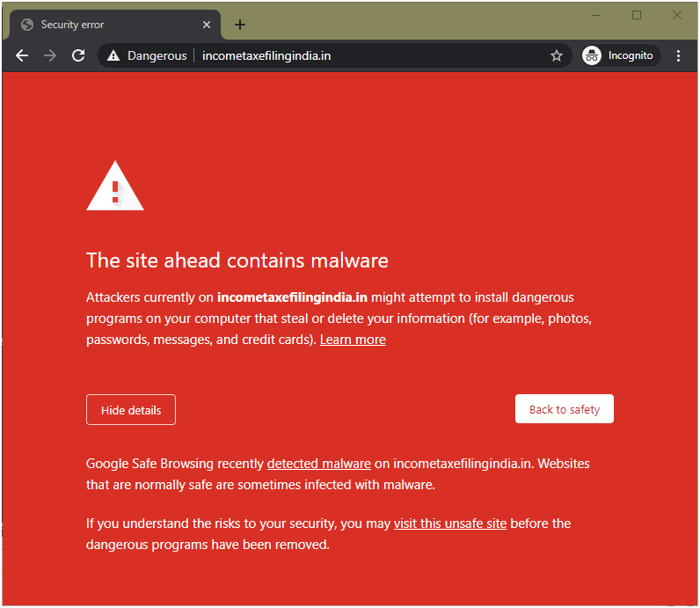Bookmark this page with the star icon

click(557, 55)
